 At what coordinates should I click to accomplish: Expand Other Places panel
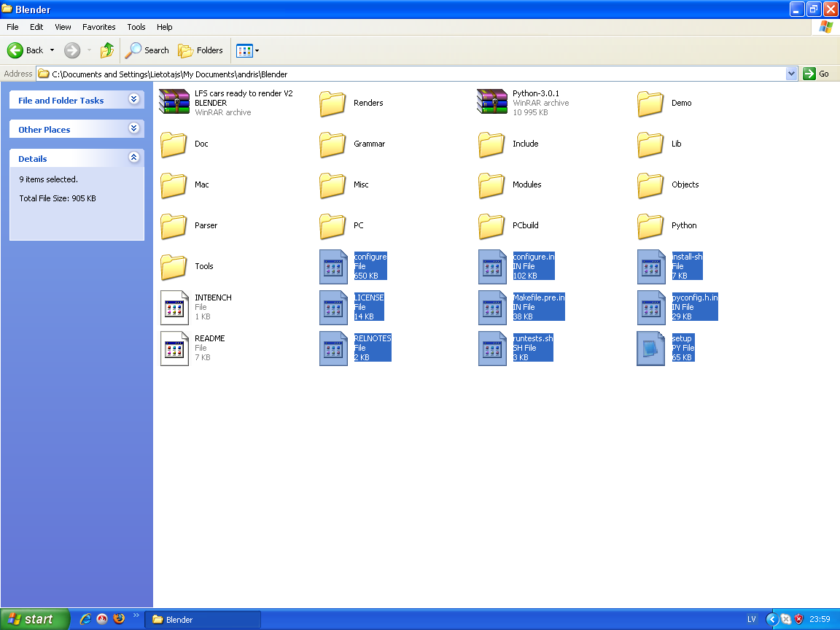[134, 128]
